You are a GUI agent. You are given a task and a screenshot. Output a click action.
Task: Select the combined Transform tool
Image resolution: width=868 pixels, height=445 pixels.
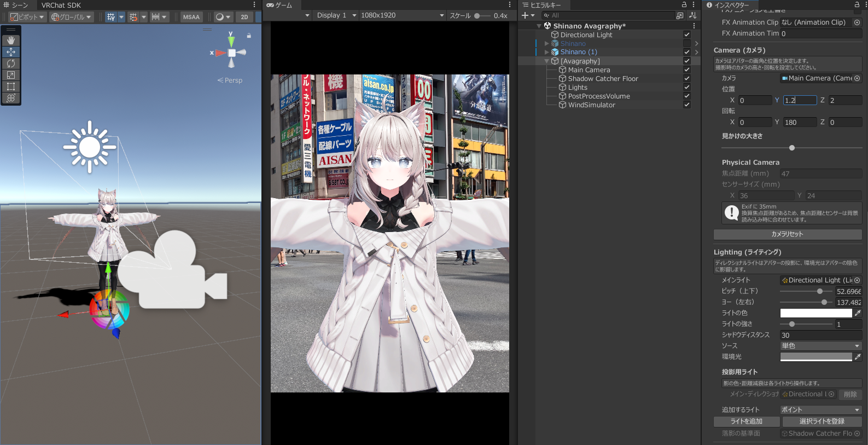[11, 98]
